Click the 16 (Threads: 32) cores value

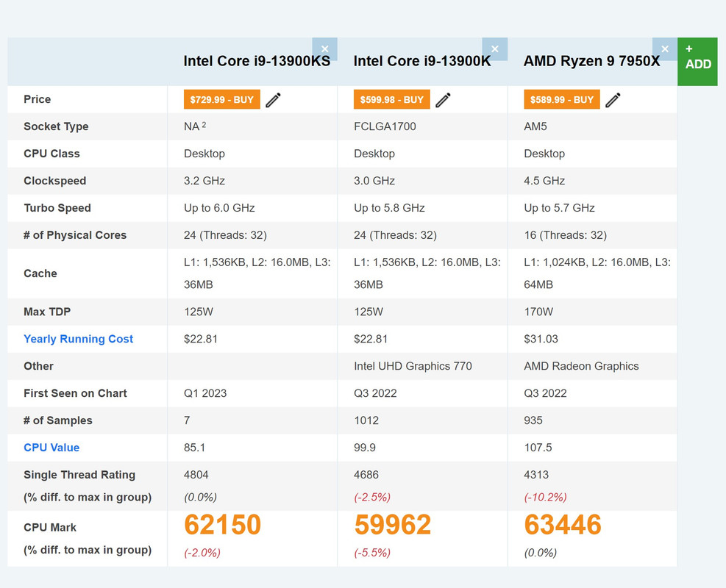click(566, 235)
